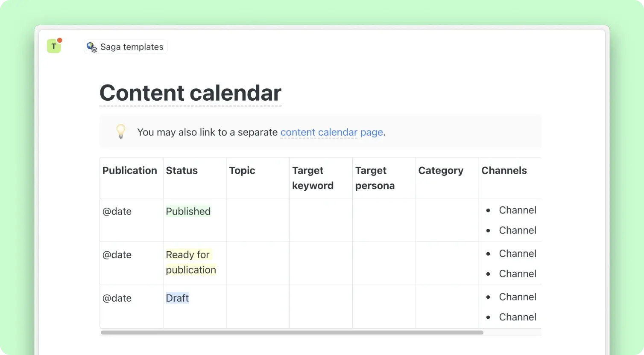Select the yellow Ready for publication status
The height and width of the screenshot is (355, 644).
pyautogui.click(x=190, y=262)
